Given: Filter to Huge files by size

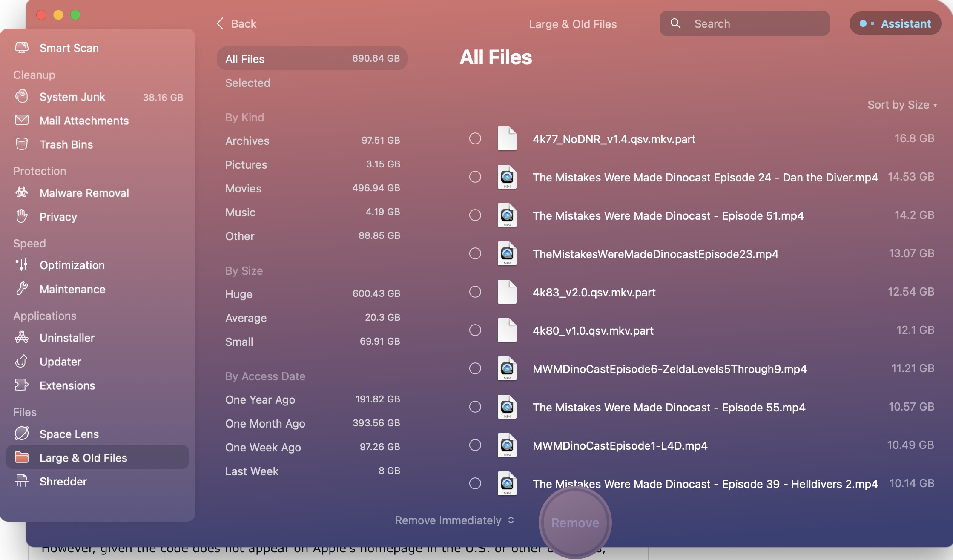Looking at the screenshot, I should tap(238, 294).
